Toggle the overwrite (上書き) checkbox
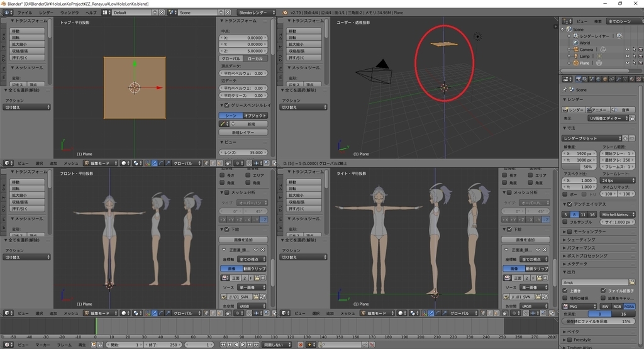 coord(565,291)
